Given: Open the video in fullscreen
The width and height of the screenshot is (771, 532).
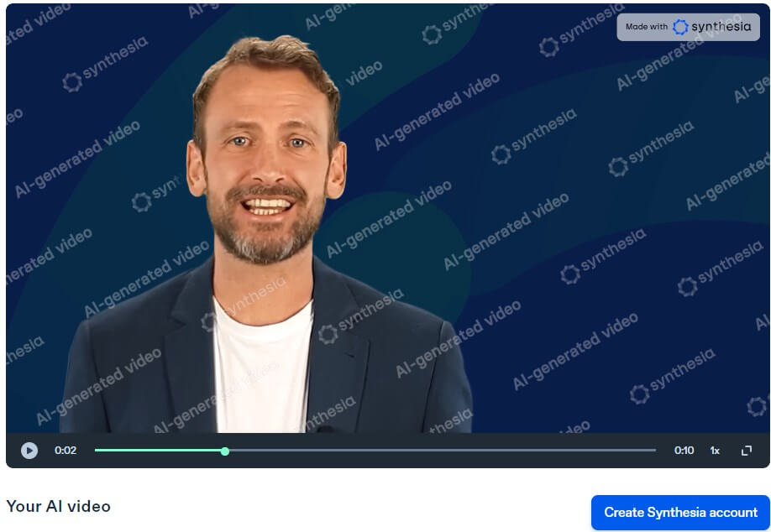Looking at the screenshot, I should click(747, 451).
